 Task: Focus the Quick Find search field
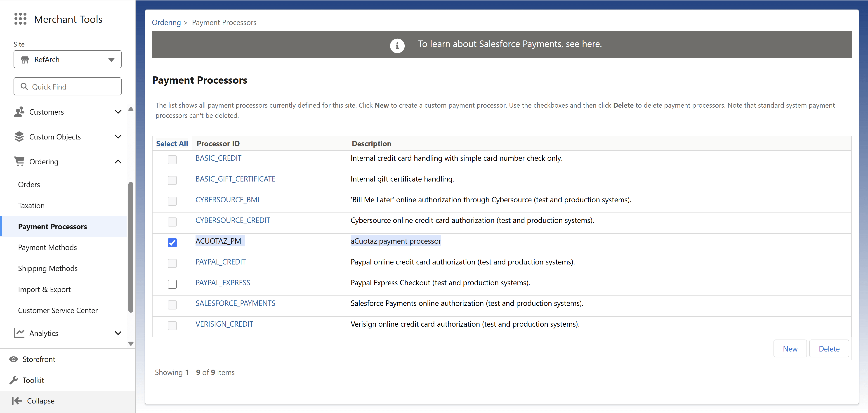coord(67,87)
